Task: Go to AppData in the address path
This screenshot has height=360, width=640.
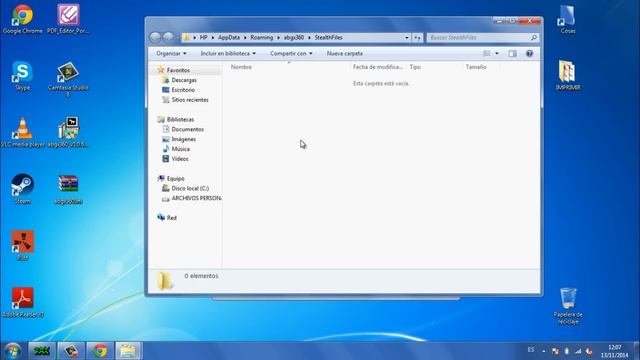Action: coord(229,38)
